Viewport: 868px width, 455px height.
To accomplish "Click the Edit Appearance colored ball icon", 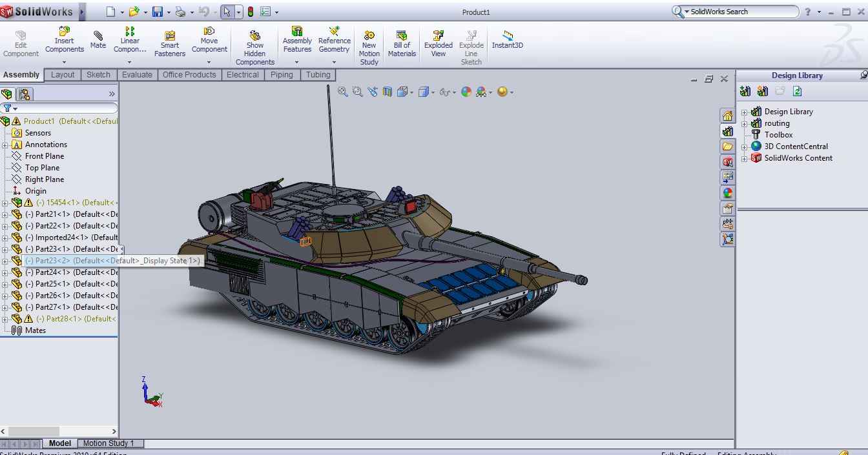I will click(466, 92).
